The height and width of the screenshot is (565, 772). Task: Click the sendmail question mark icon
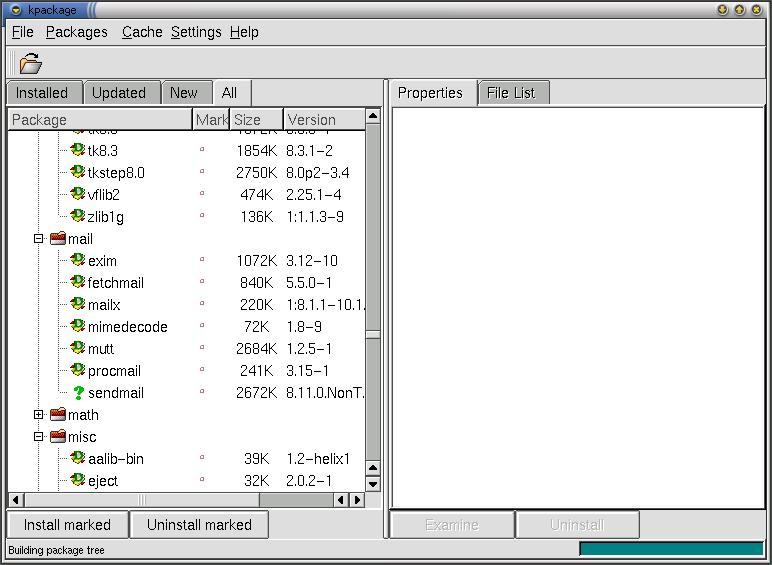tap(78, 393)
